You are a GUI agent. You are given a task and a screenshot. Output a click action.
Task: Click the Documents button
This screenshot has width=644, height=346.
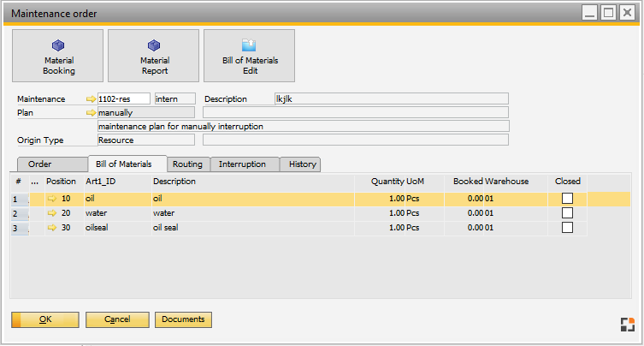point(183,319)
